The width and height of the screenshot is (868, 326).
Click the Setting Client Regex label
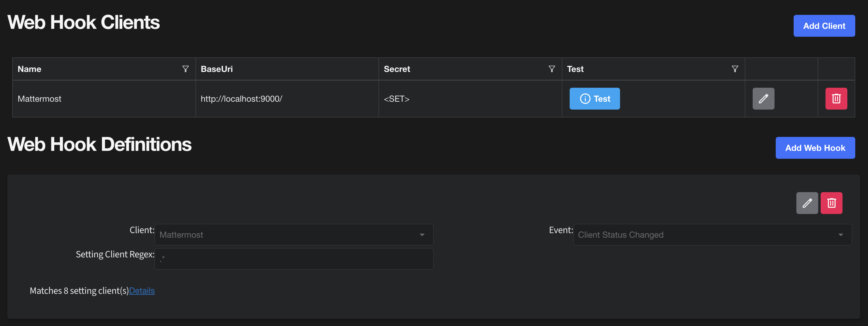(x=115, y=254)
